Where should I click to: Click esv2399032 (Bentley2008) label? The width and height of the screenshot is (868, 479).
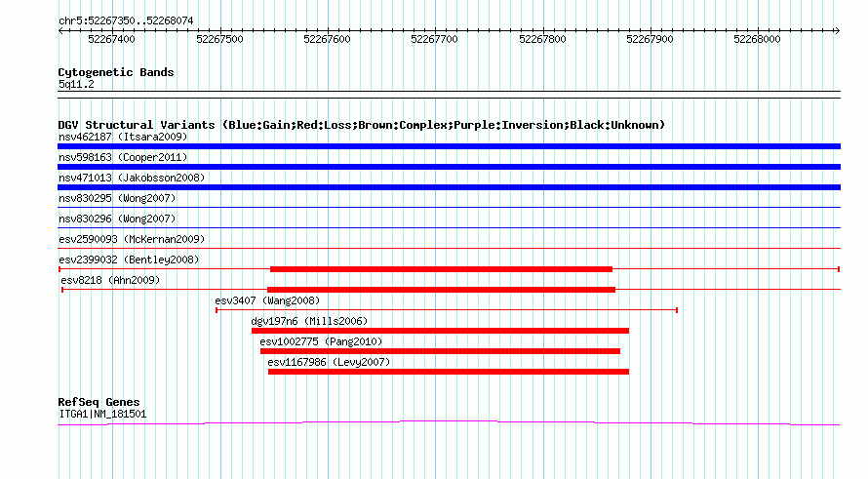[x=129, y=259]
